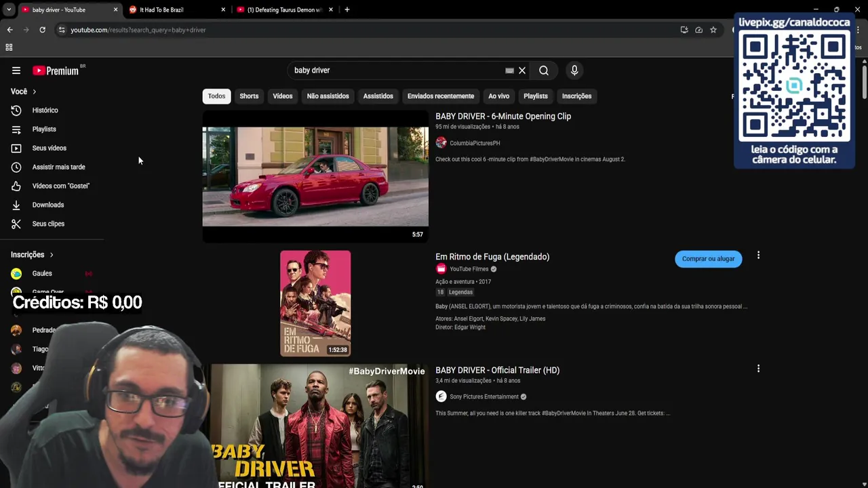
Task: Close the It Had To Be Brazil tab
Action: point(224,9)
